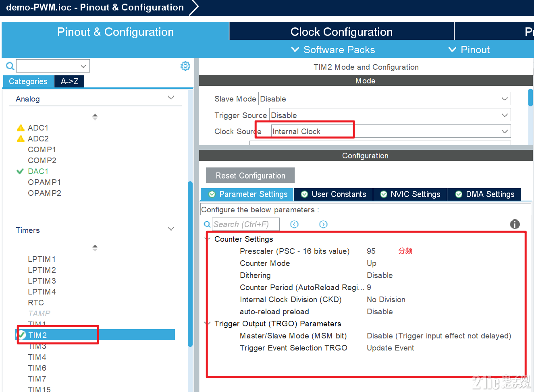
Task: Open the Software Packs menu
Action: 333,50
